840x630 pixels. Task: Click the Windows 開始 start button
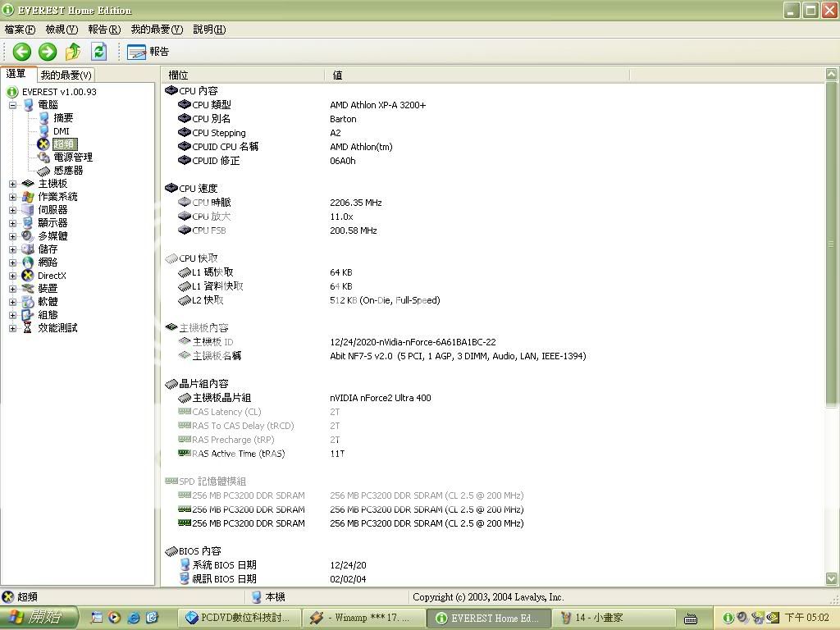coord(39,618)
